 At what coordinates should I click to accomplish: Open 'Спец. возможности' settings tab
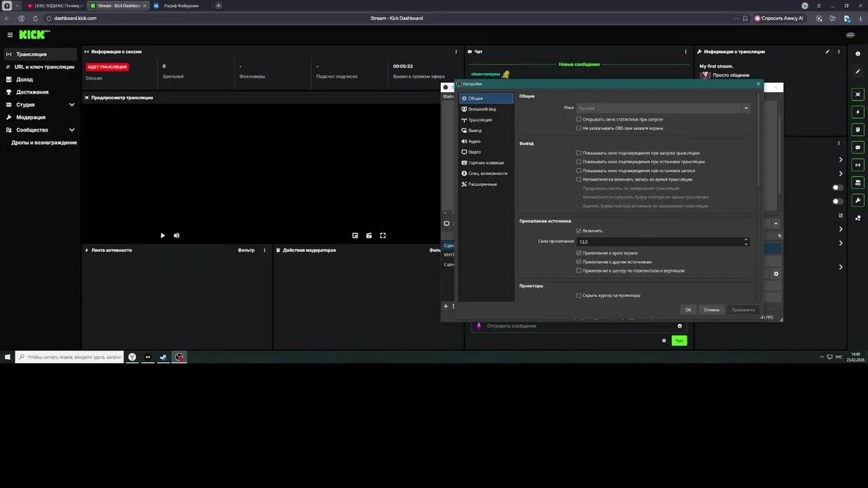tap(486, 174)
